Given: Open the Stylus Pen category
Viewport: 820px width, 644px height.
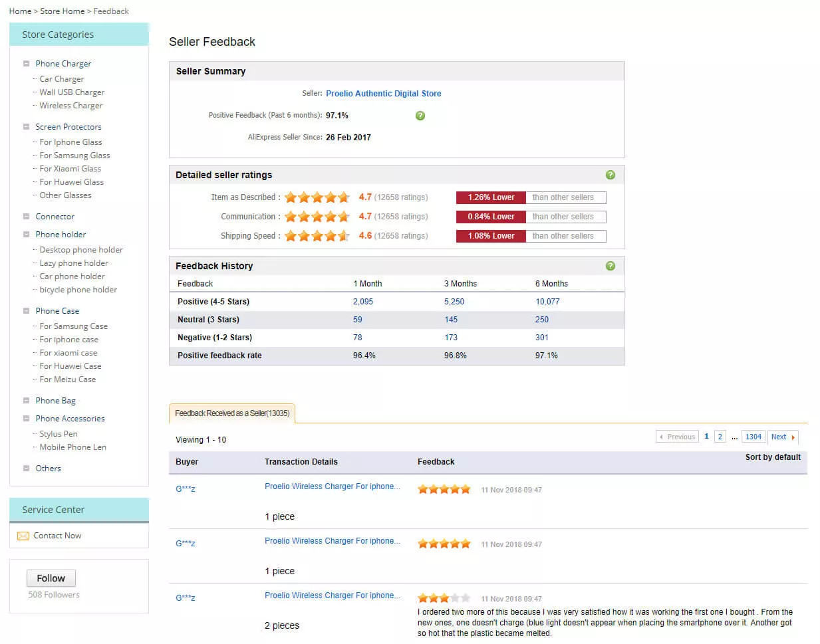Looking at the screenshot, I should pos(59,434).
